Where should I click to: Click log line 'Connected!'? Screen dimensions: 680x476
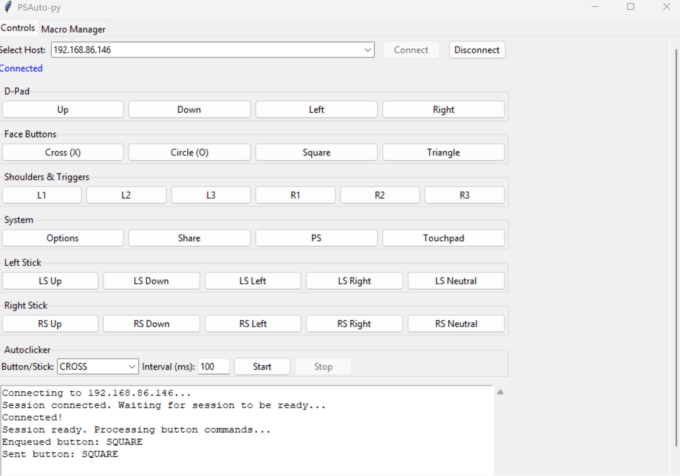pyautogui.click(x=33, y=417)
